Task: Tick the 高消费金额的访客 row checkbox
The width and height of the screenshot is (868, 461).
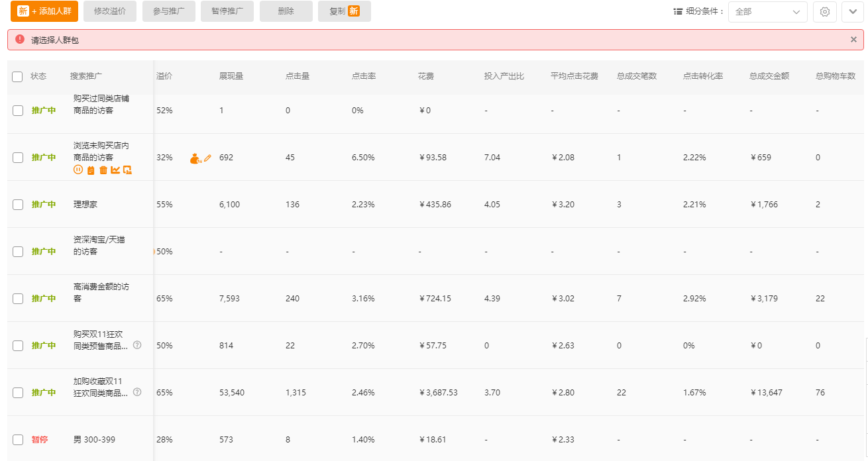Action: point(18,299)
